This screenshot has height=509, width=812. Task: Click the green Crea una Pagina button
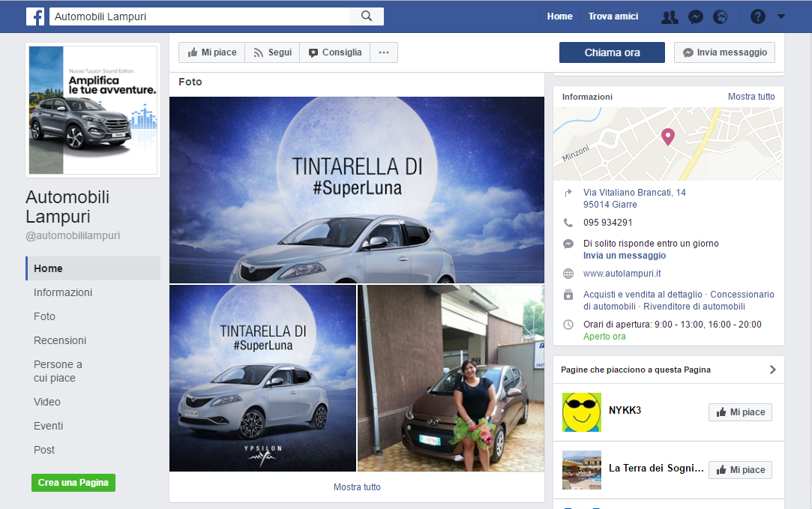pos(73,483)
